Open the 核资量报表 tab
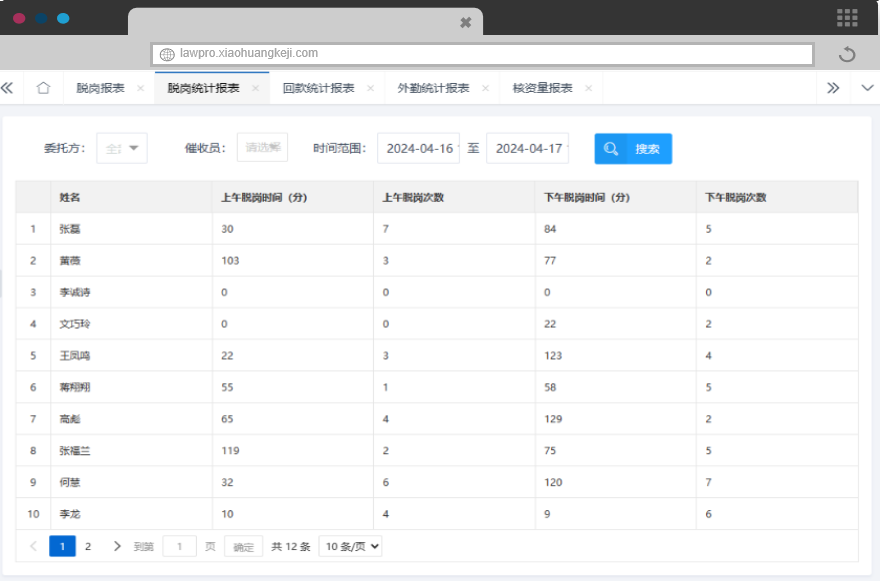This screenshot has height=581, width=880. pyautogui.click(x=542, y=88)
